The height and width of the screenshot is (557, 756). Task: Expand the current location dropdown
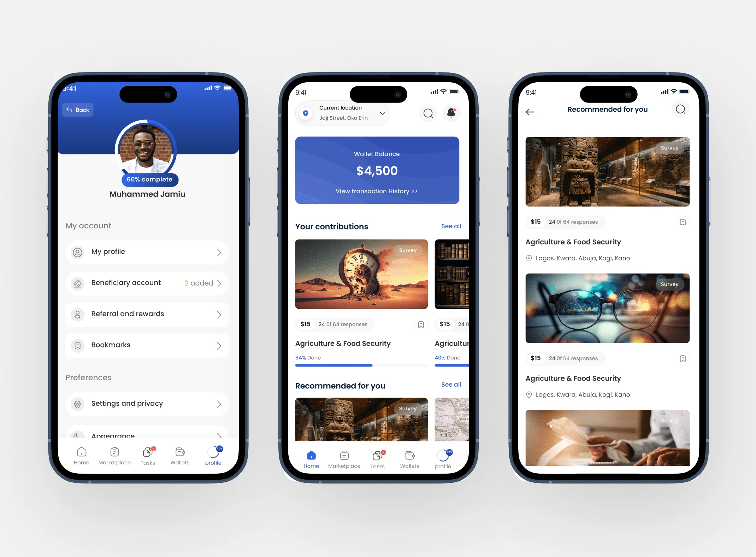[382, 113]
